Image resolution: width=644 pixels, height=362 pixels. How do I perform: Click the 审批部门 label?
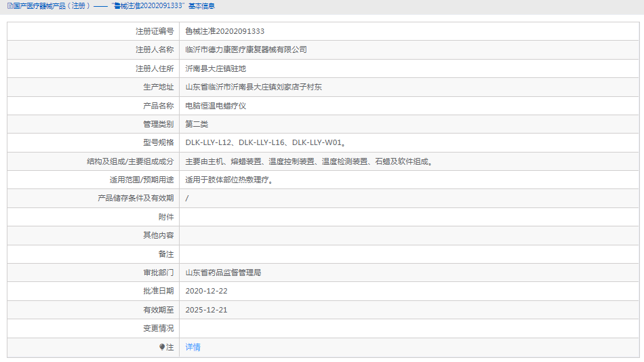coord(159,273)
